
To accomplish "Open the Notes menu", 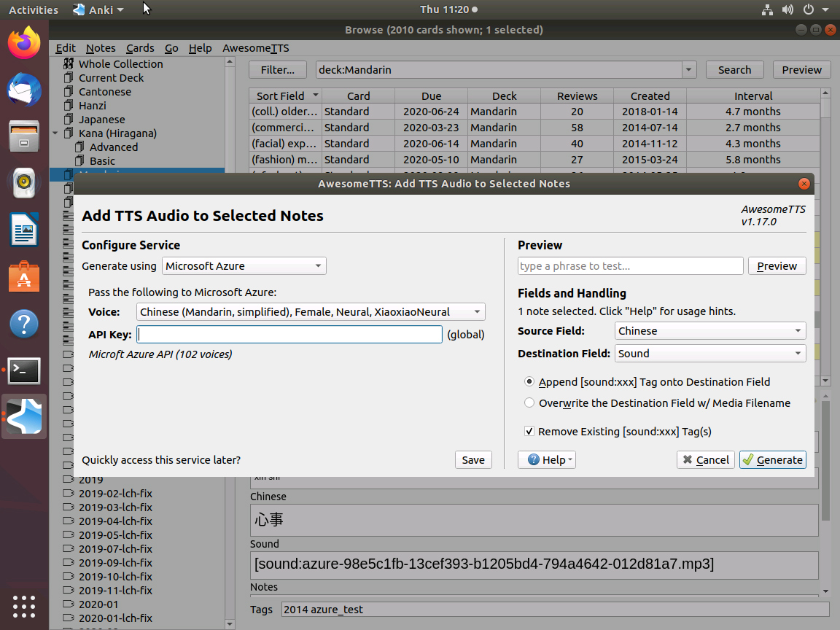I will click(101, 48).
